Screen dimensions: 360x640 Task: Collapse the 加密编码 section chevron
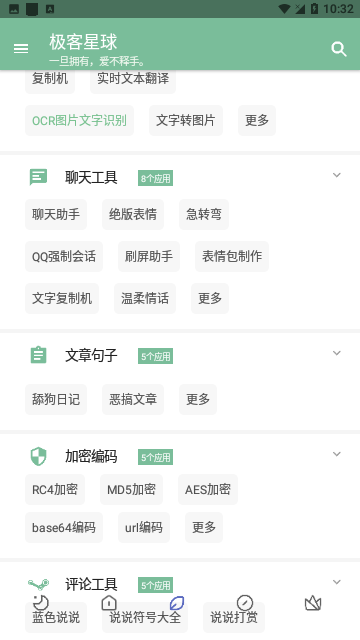tap(337, 454)
